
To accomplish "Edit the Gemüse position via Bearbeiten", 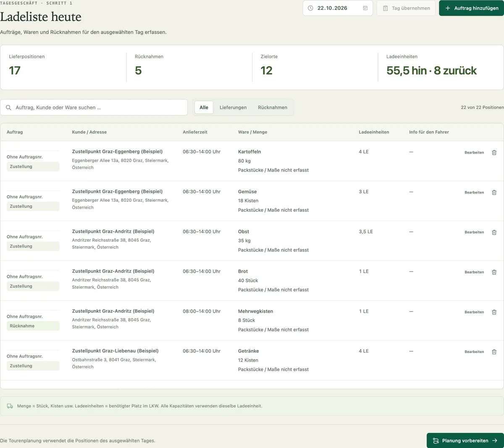I will click(474, 192).
